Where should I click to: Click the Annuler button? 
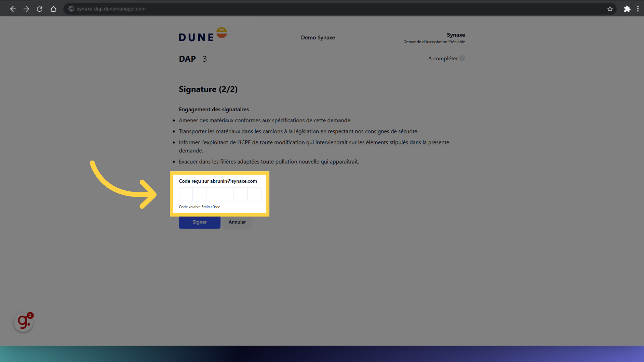pos(237,222)
